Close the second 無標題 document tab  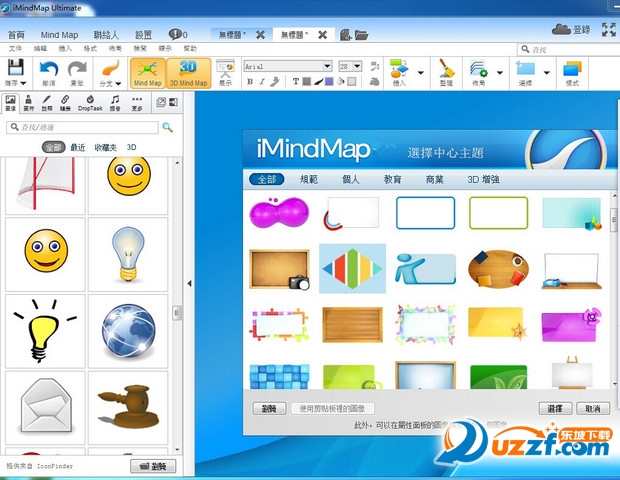pos(323,35)
